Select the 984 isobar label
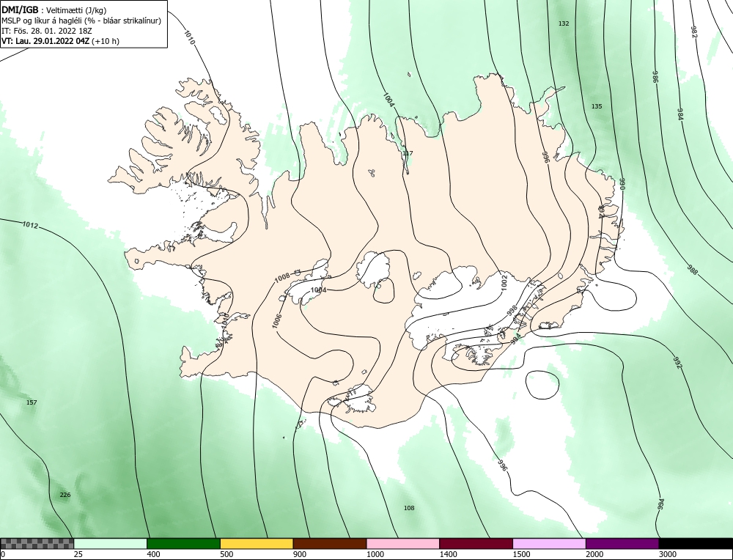Screen dimensions: 733x560 (680, 114)
